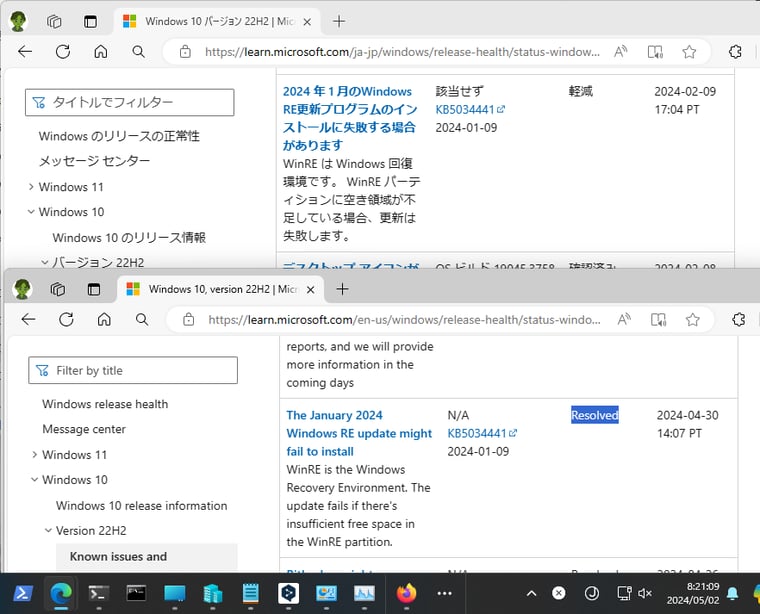Open a new tab in the English Edge window
760x614 pixels.
pyautogui.click(x=343, y=289)
